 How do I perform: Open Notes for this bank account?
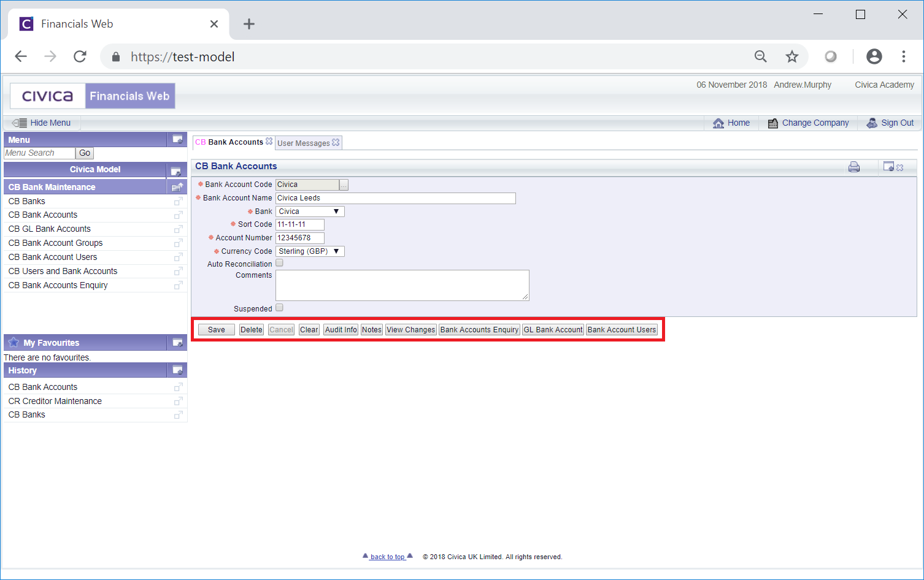pyautogui.click(x=372, y=330)
